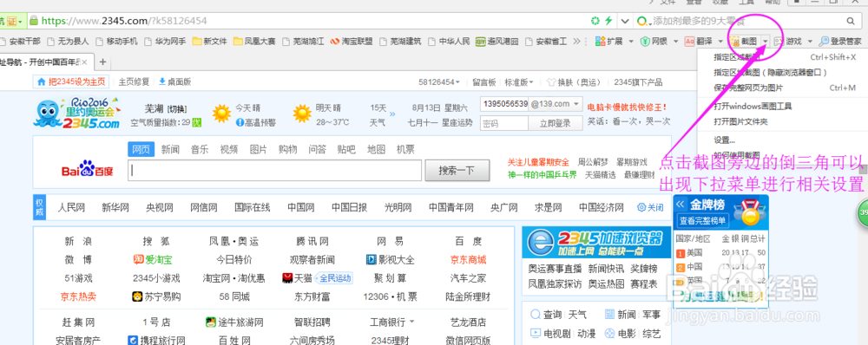The width and height of the screenshot is (868, 345).
Task: Click the 影视大全 video icon link
Action: pos(390,259)
